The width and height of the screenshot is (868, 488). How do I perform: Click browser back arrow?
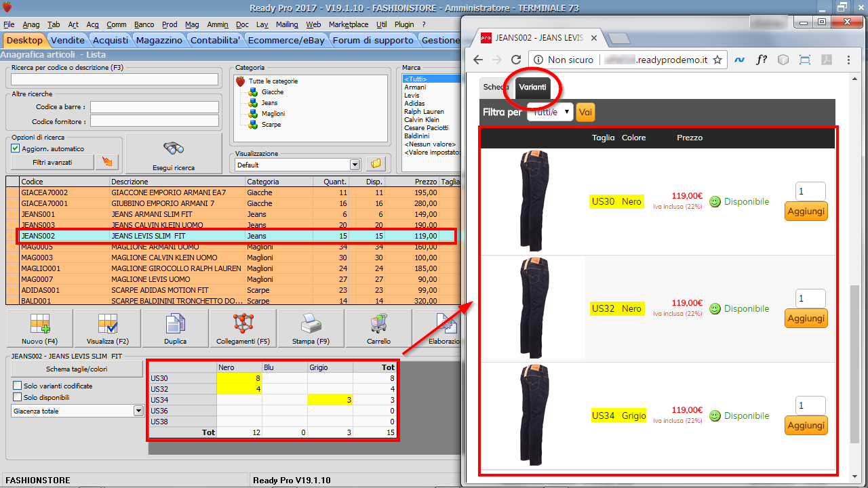[x=478, y=60]
